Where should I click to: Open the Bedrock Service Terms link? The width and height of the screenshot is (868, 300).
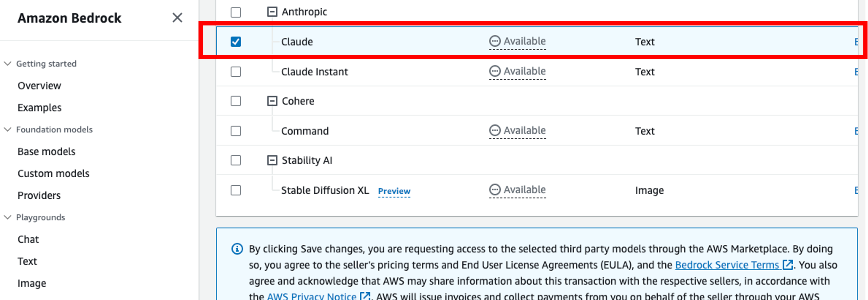727,265
